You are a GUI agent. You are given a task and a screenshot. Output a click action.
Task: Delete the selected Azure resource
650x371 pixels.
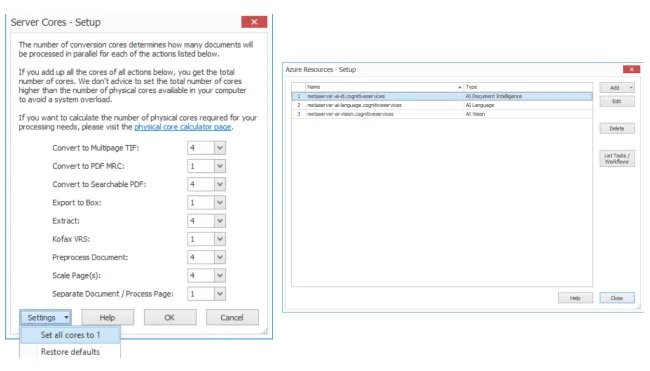[x=617, y=129]
